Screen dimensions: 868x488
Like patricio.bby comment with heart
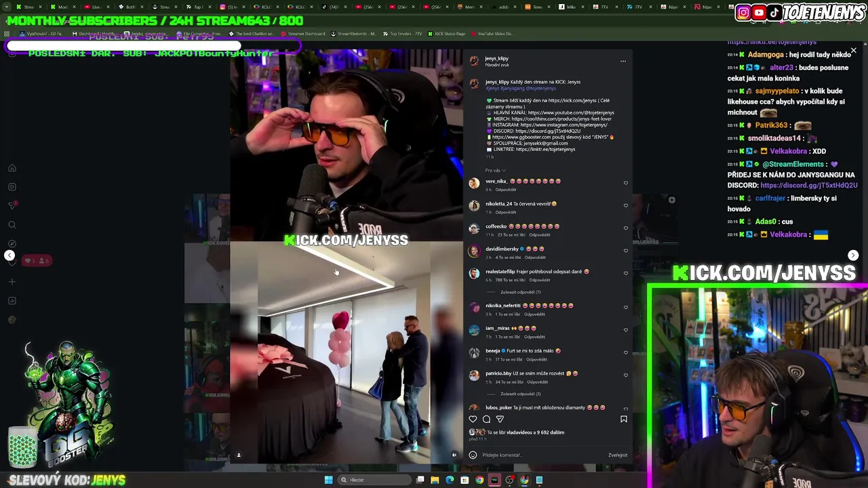pos(625,375)
